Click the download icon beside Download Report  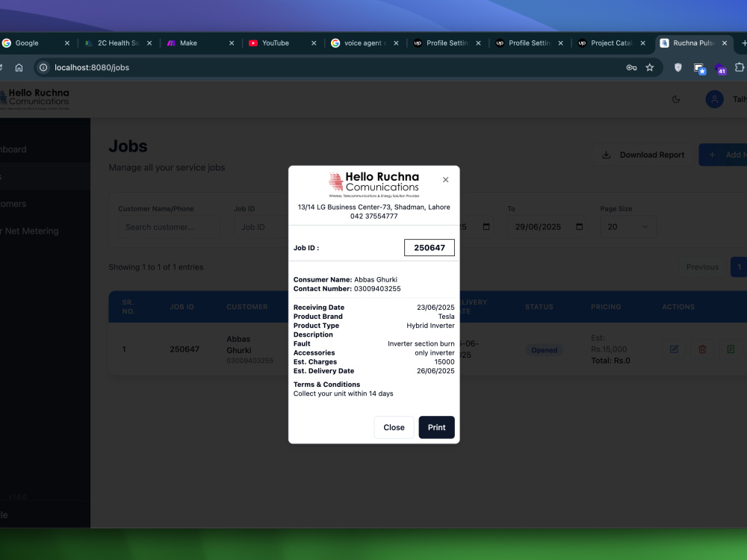tap(606, 155)
